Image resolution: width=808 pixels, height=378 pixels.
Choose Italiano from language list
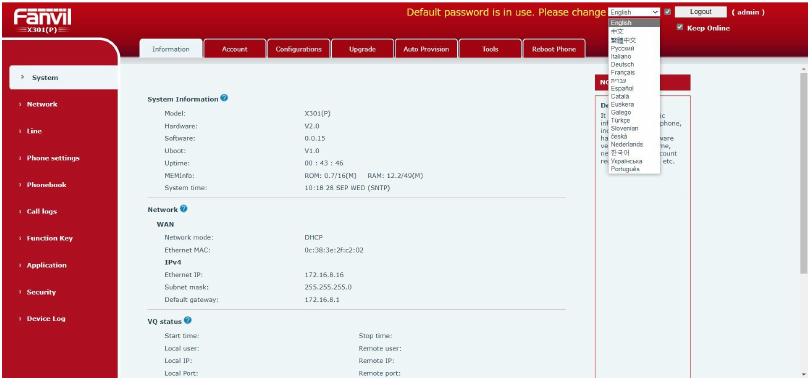[634, 56]
